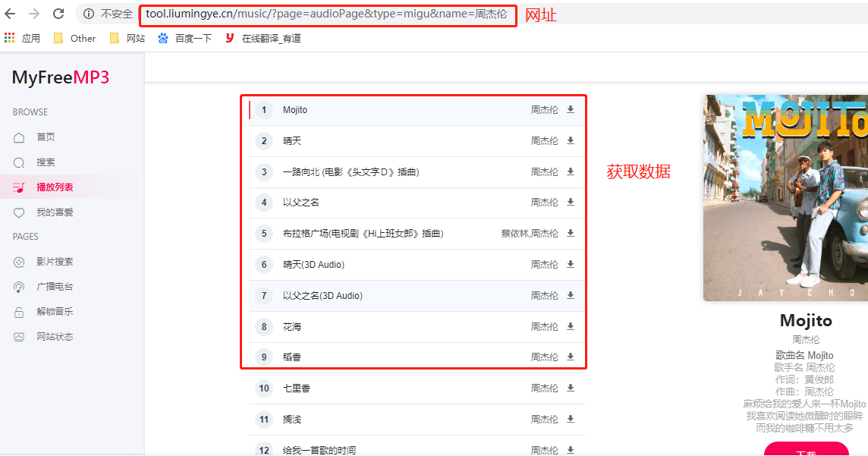Select 播放列表 in the sidebar
Image resolution: width=868 pixels, height=456 pixels.
point(55,187)
